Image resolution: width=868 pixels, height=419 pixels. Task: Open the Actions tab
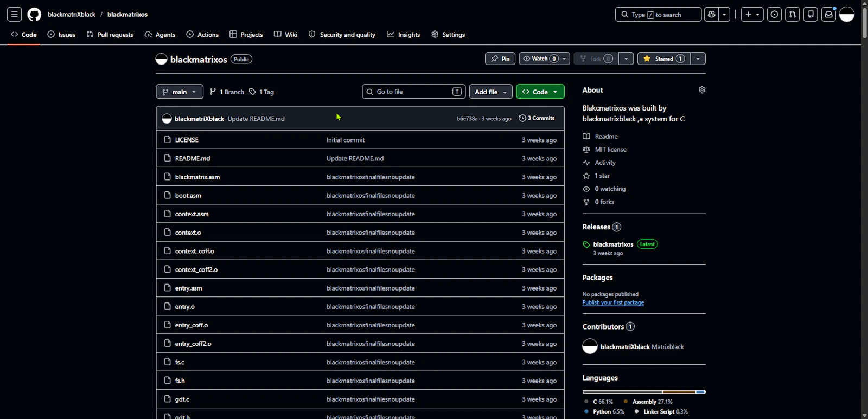pos(202,35)
